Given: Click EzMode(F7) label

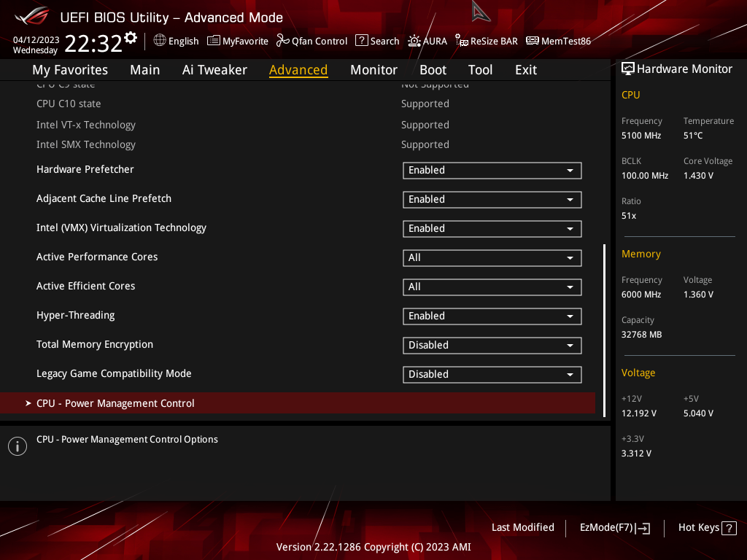Looking at the screenshot, I should click(x=606, y=528).
